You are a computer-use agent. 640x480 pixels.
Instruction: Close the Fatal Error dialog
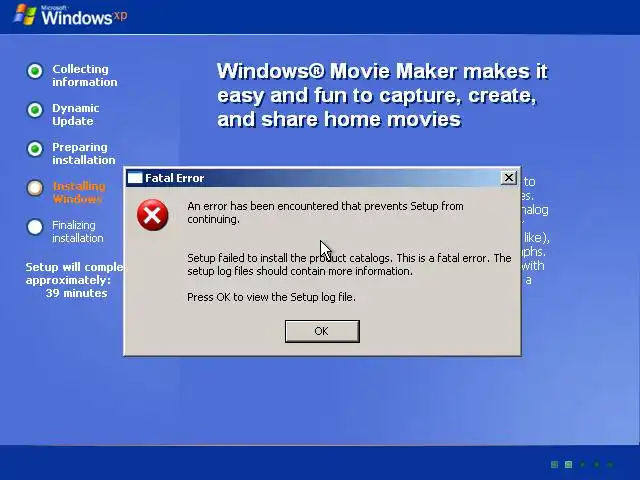click(x=509, y=178)
